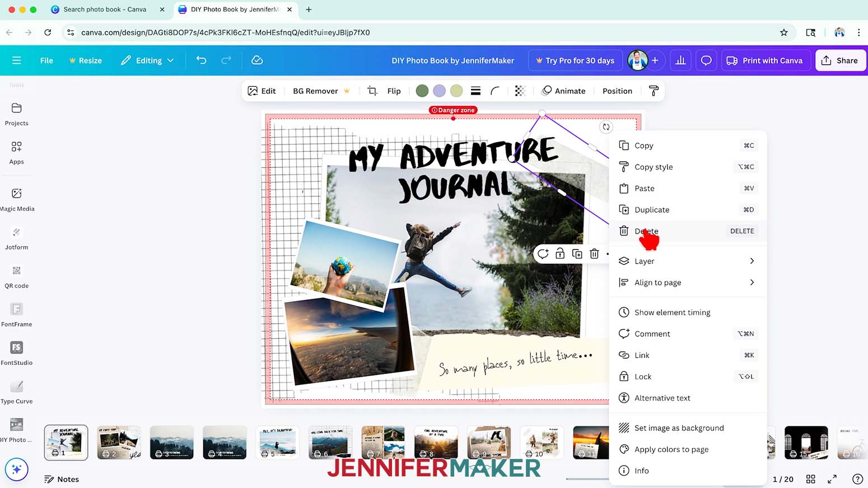868x488 pixels.
Task: Click the floating toolbar duplicate icon
Action: [577, 254]
